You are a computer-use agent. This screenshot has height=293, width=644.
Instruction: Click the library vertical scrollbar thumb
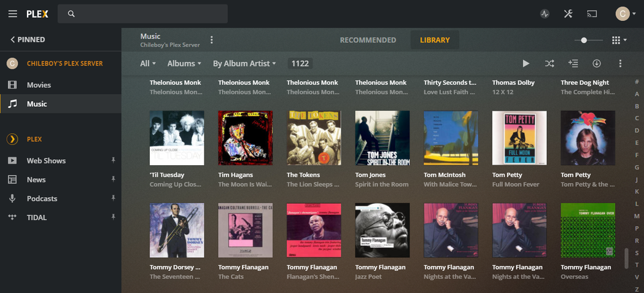(626, 258)
